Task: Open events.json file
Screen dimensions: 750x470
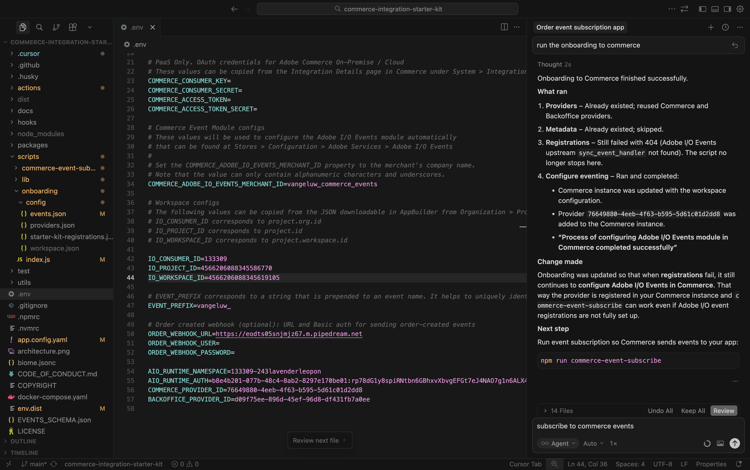Action: (57, 214)
